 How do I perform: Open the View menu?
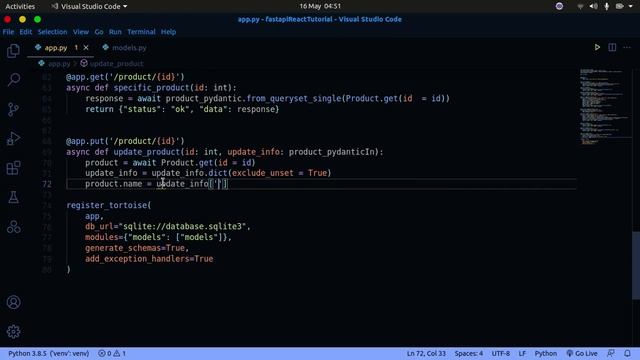[81, 32]
